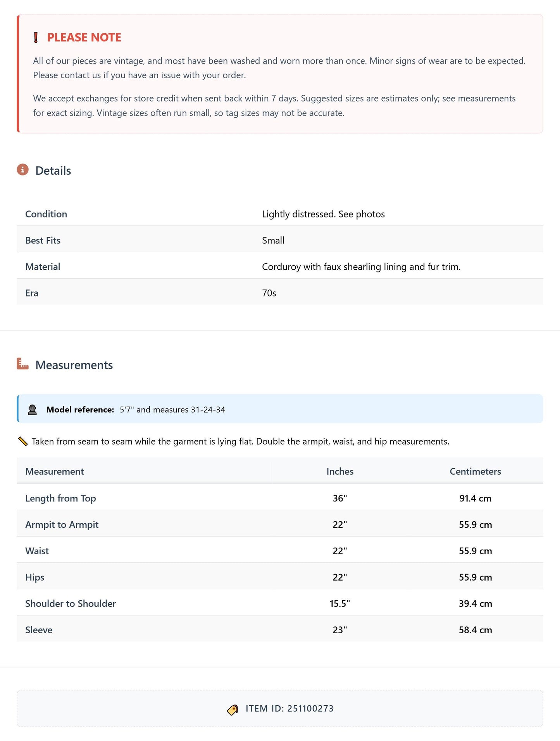Select the ITEM ID 251100273 text
The width and height of the screenshot is (560, 741).
[x=289, y=708]
